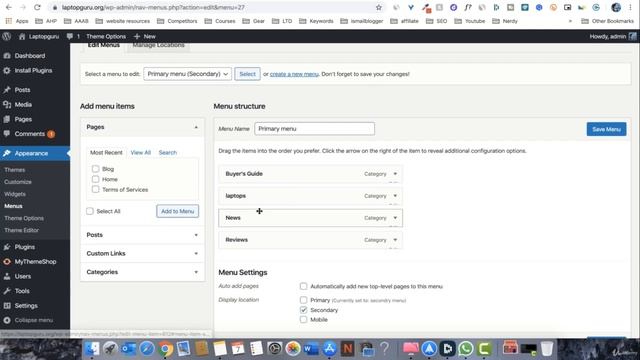
Task: Check the Blog page checkbox
Action: [96, 169]
